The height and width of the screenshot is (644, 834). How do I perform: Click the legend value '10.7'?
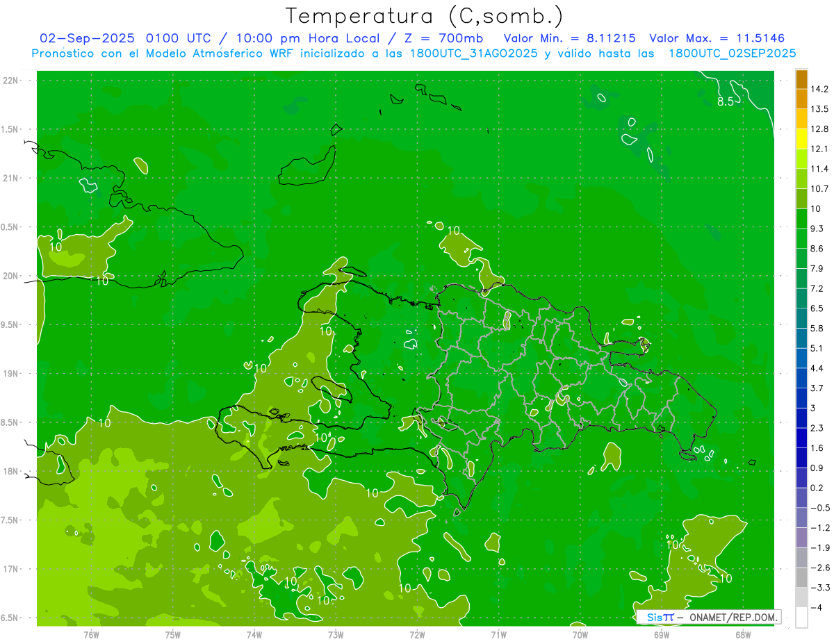pyautogui.click(x=819, y=188)
